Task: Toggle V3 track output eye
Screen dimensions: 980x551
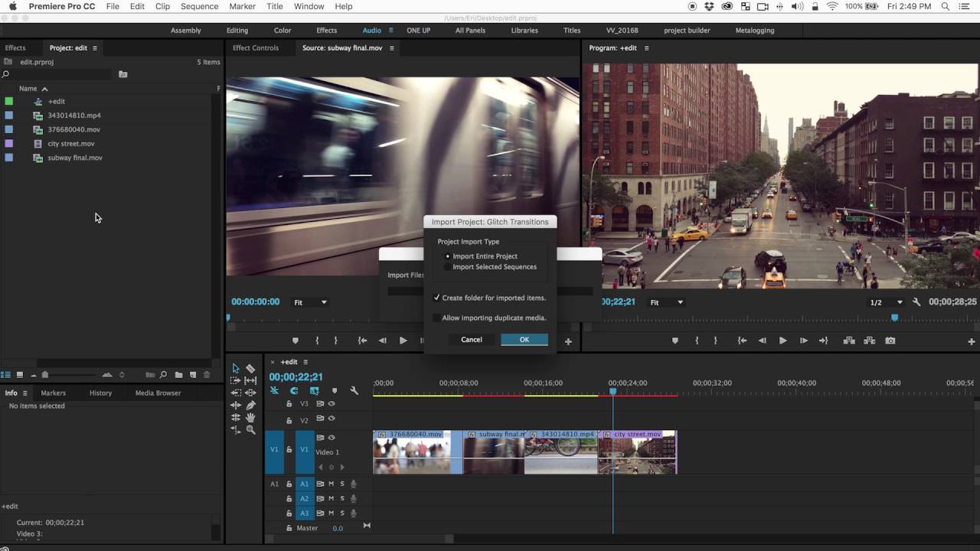Action: point(332,403)
